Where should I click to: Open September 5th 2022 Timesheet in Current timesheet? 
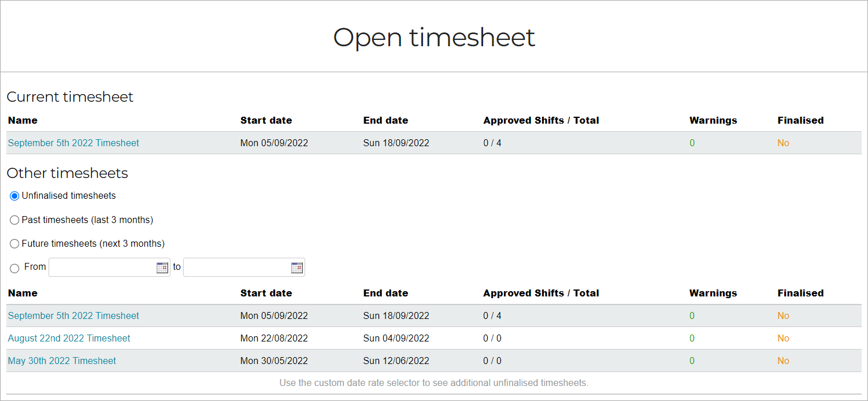tap(73, 143)
